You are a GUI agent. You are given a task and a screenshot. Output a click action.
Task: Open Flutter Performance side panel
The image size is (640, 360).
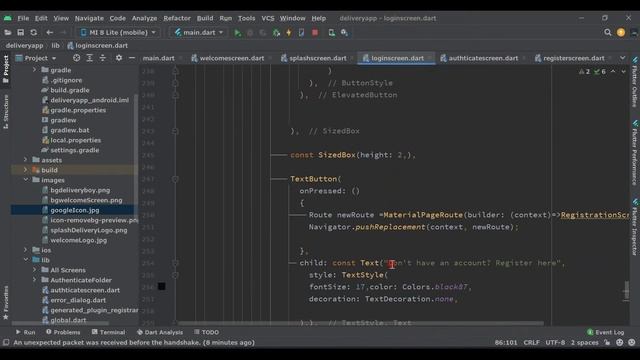pos(635,153)
